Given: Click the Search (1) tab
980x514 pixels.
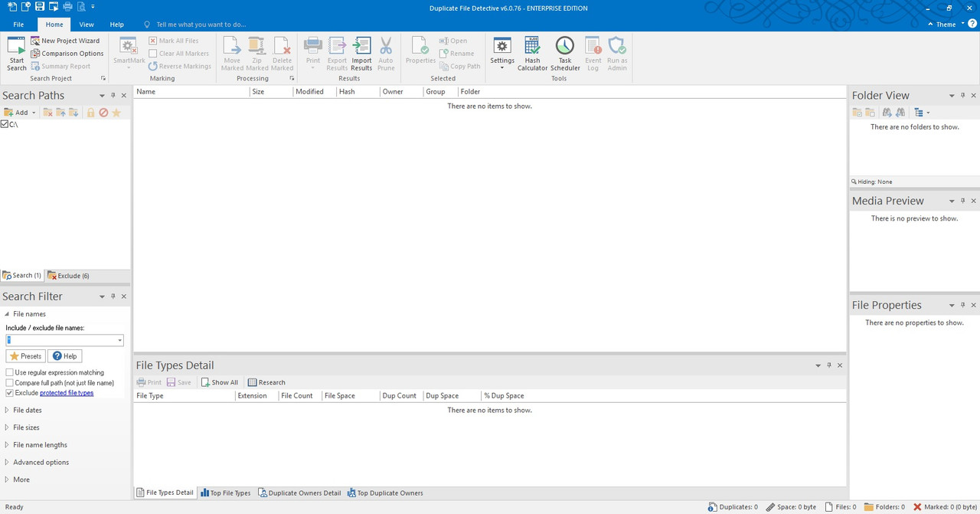Looking at the screenshot, I should coord(22,276).
